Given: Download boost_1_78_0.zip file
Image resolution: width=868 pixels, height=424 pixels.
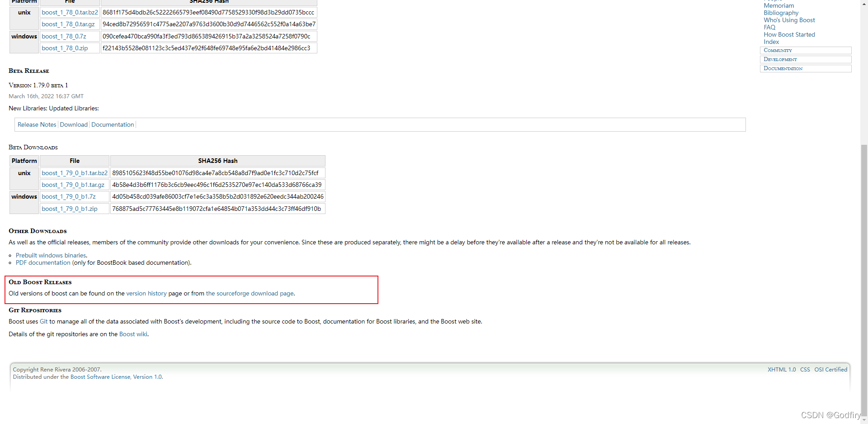Looking at the screenshot, I should point(65,48).
